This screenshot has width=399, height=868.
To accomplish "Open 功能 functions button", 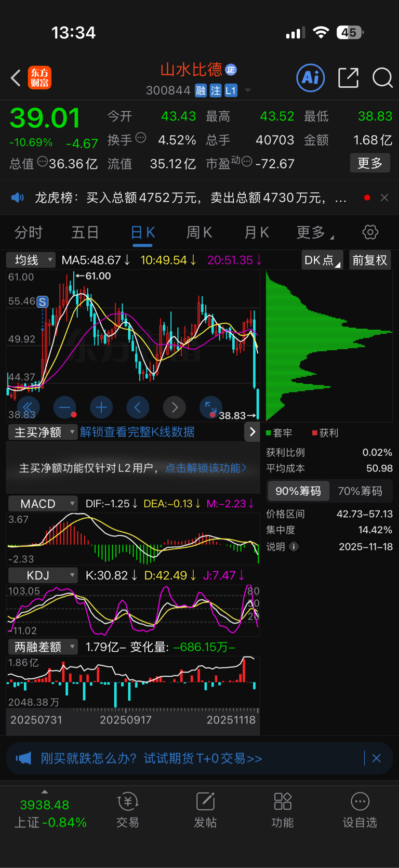I will coord(283,810).
